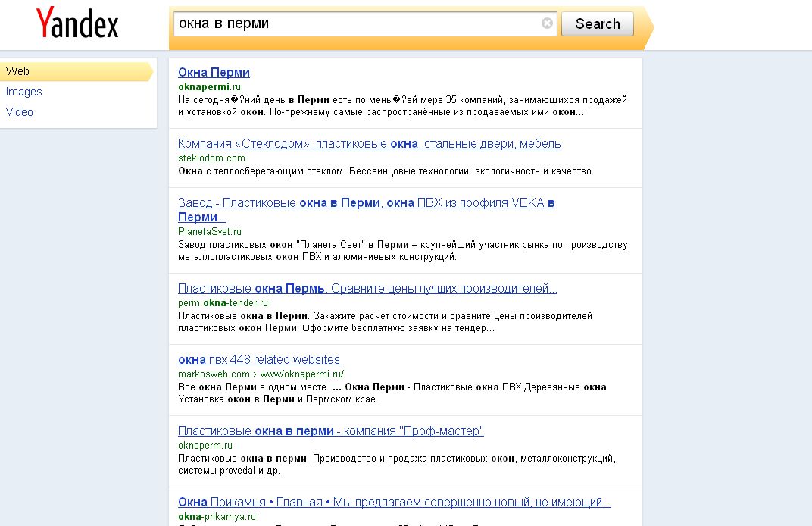Image resolution: width=812 pixels, height=526 pixels.
Task: Switch to the Video search tab
Action: click(20, 112)
